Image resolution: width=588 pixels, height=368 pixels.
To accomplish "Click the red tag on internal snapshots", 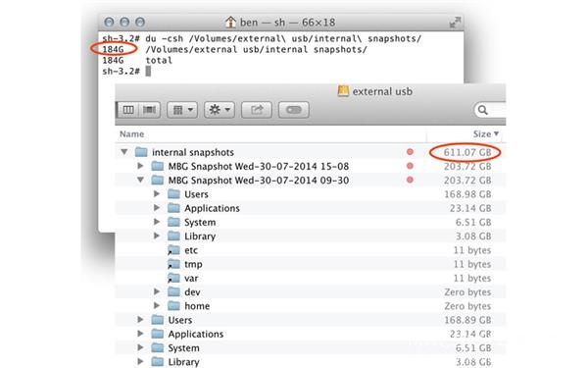I will [410, 152].
